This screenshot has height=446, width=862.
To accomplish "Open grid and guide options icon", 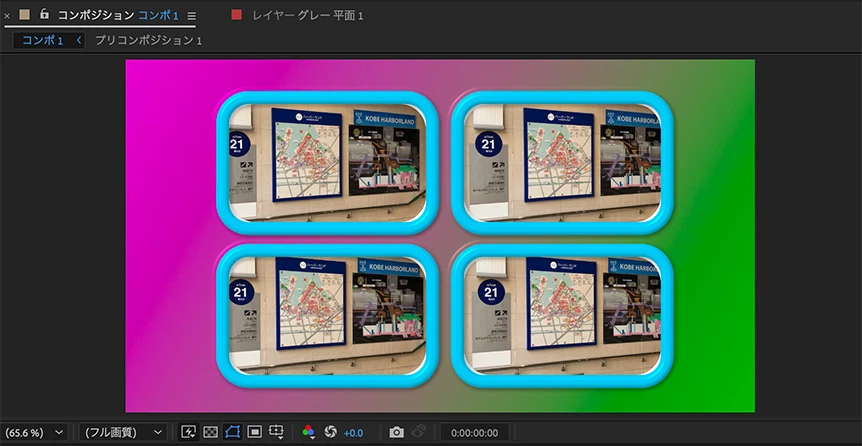I will pos(276,432).
